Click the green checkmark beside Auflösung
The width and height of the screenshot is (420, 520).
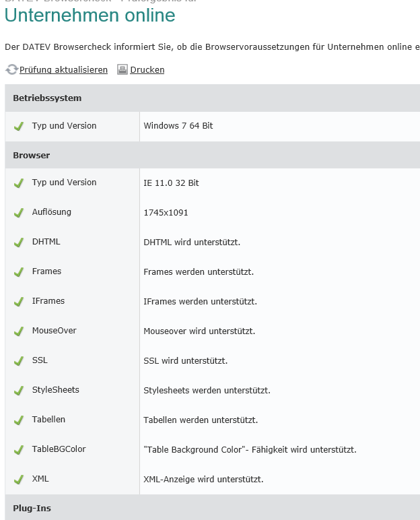click(19, 213)
